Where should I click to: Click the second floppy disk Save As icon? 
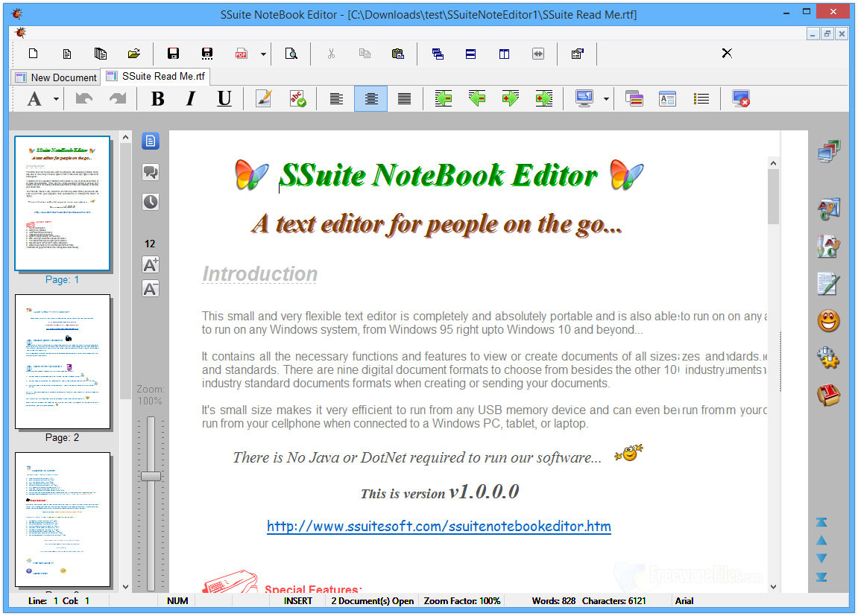coord(206,54)
